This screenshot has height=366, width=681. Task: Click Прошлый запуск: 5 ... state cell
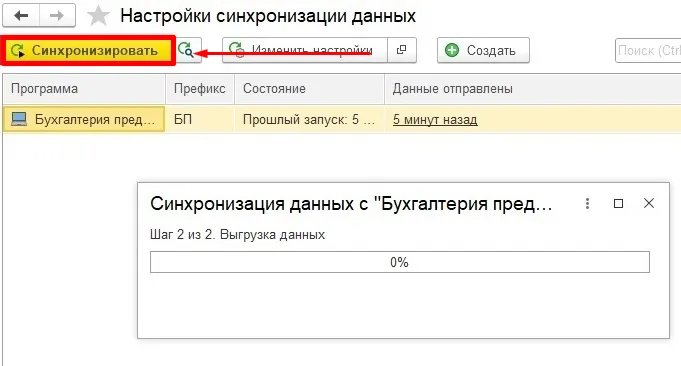pyautogui.click(x=309, y=119)
